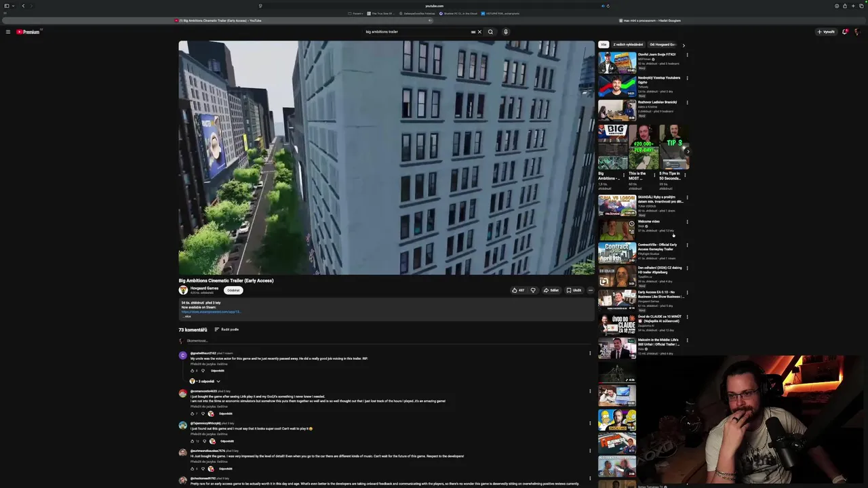Open 'Otevřel Jsem Svoje FITKO' video thumbnail

click(617, 62)
